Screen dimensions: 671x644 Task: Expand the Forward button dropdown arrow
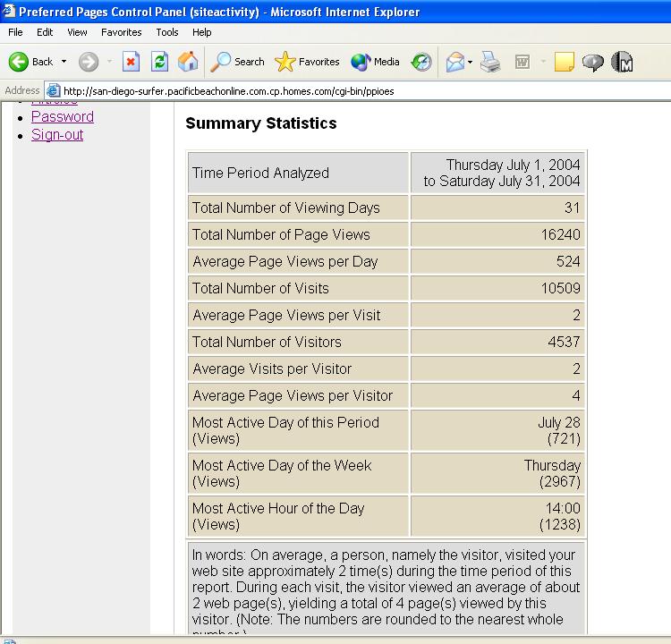[x=109, y=62]
